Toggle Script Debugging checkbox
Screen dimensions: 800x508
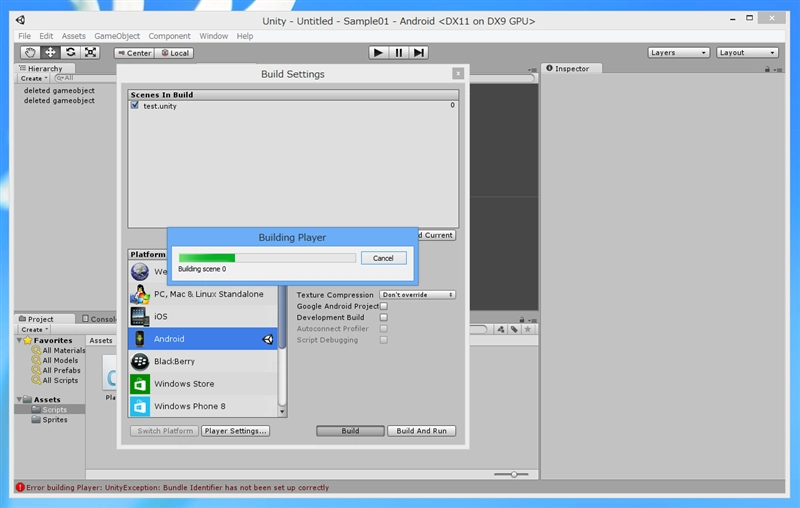point(384,340)
